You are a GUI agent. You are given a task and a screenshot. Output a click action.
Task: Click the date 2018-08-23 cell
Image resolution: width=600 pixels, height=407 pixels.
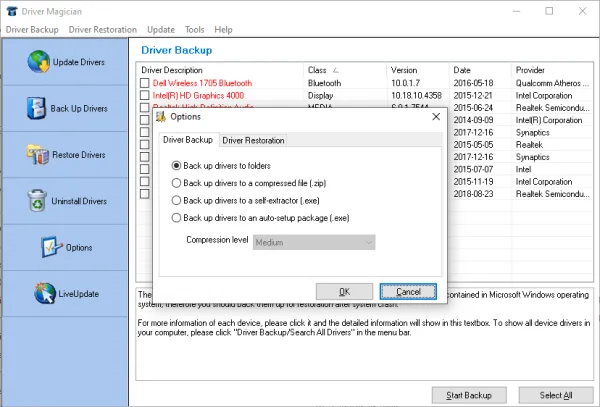473,194
